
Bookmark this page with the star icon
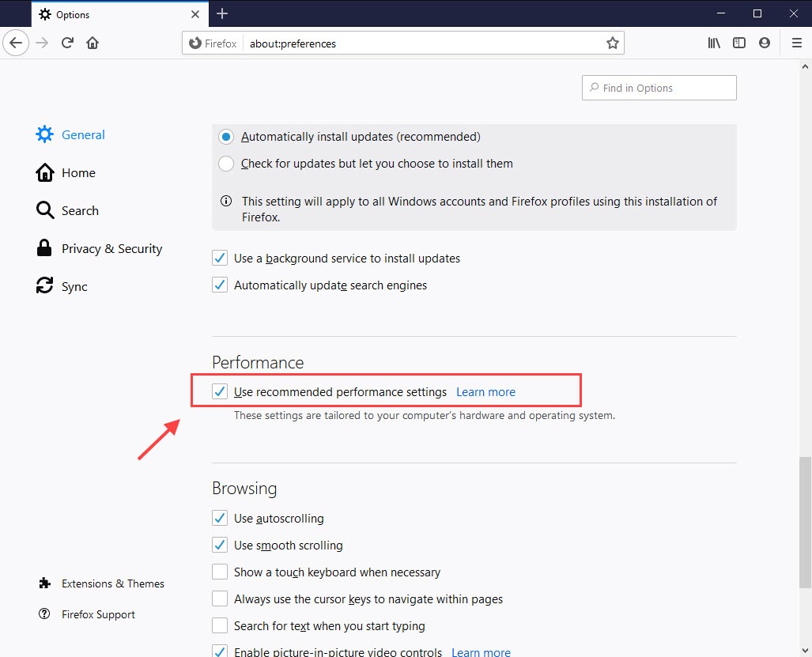click(x=612, y=43)
